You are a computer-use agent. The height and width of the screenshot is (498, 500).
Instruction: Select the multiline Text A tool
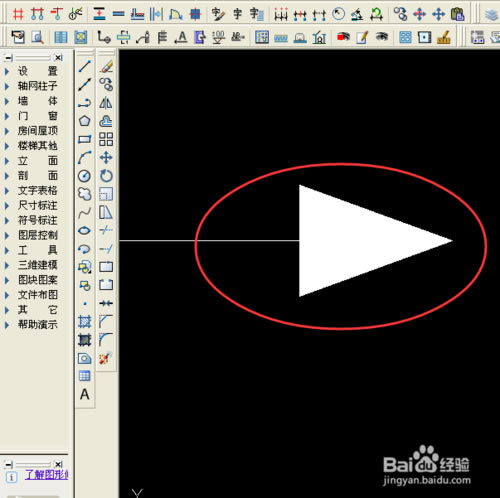(x=85, y=394)
